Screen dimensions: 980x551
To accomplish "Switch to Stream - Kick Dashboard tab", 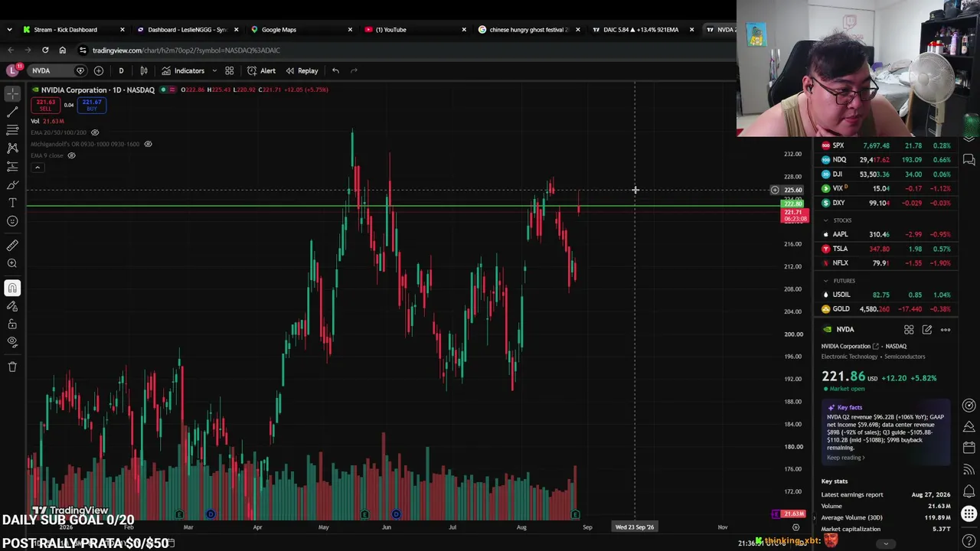I will click(67, 30).
